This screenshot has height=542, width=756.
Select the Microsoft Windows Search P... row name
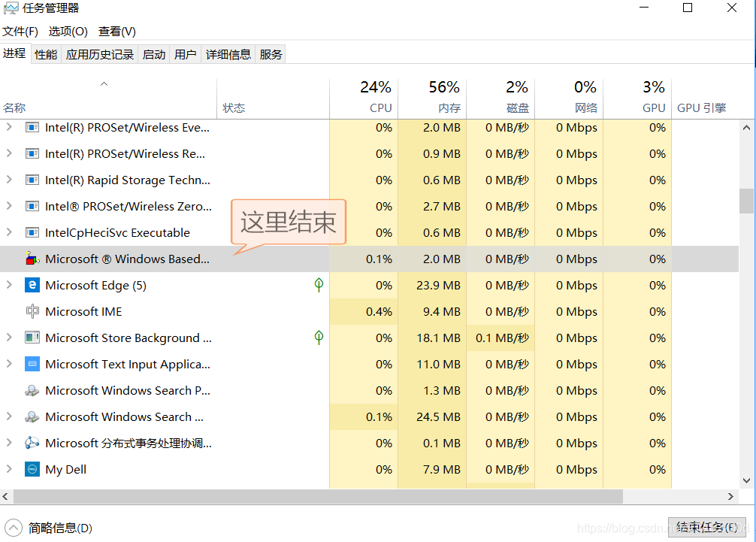coord(128,391)
